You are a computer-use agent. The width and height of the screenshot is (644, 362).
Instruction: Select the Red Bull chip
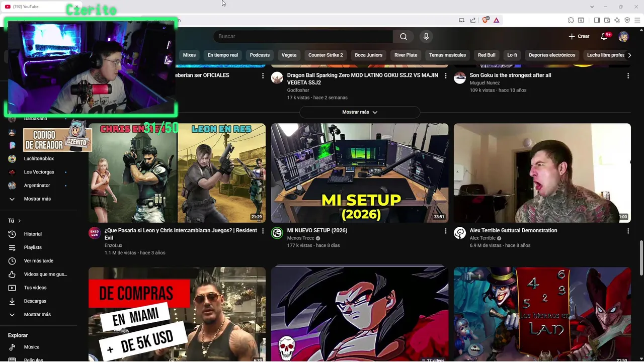487,55
